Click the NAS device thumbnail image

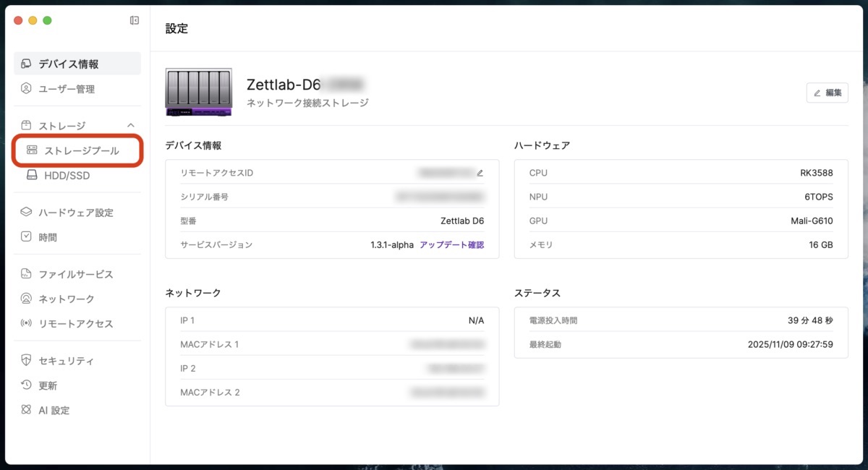pyautogui.click(x=198, y=93)
